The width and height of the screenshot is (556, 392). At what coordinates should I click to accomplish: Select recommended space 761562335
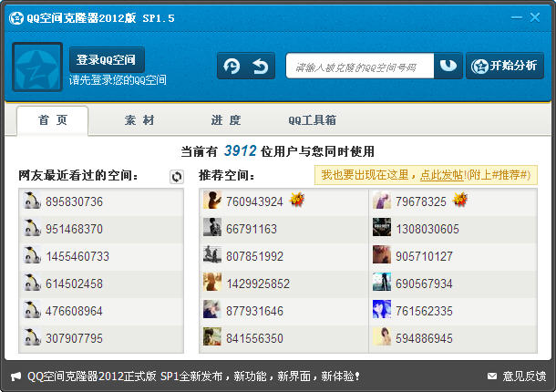tap(424, 311)
